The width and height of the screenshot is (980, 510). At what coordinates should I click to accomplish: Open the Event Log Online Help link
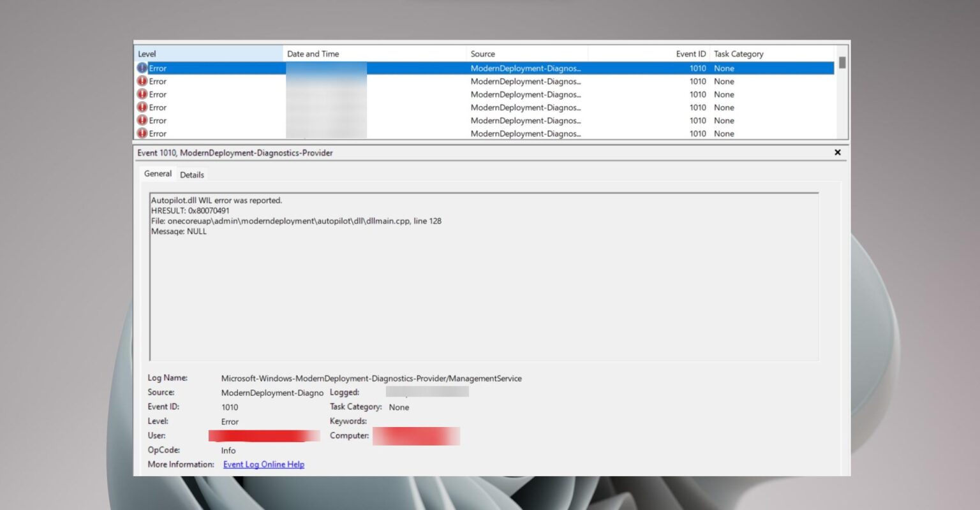click(x=264, y=464)
